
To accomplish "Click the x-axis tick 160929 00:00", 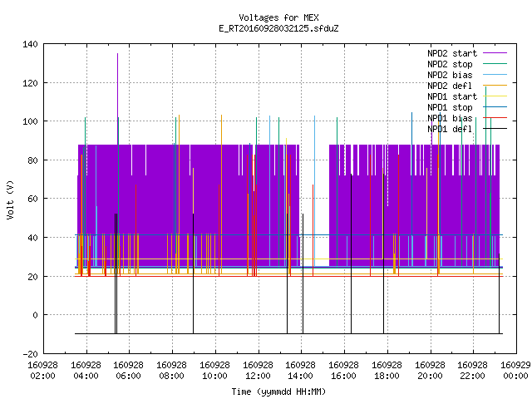I will click(515, 371).
